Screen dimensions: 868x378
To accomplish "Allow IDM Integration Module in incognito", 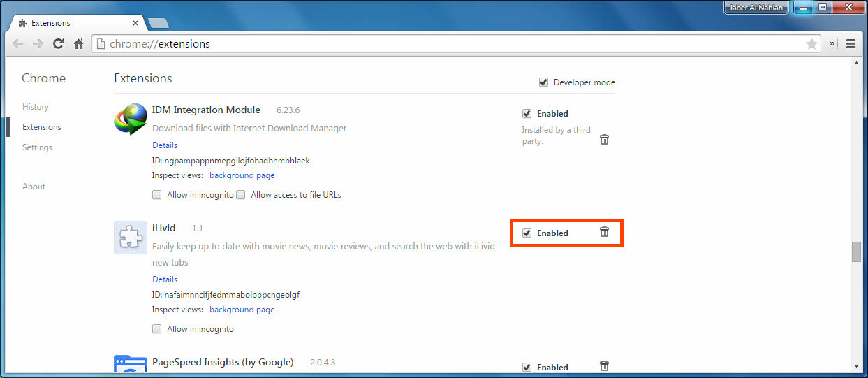I will [x=157, y=195].
